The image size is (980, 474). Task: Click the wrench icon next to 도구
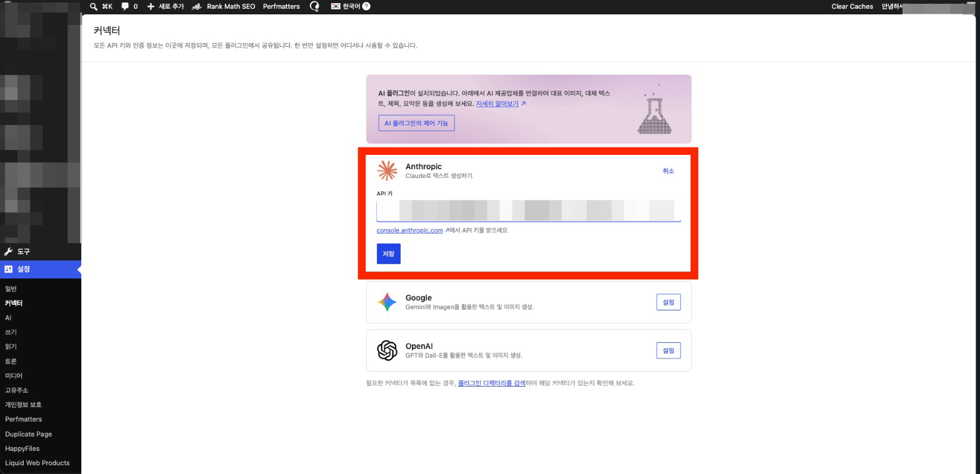(8, 252)
